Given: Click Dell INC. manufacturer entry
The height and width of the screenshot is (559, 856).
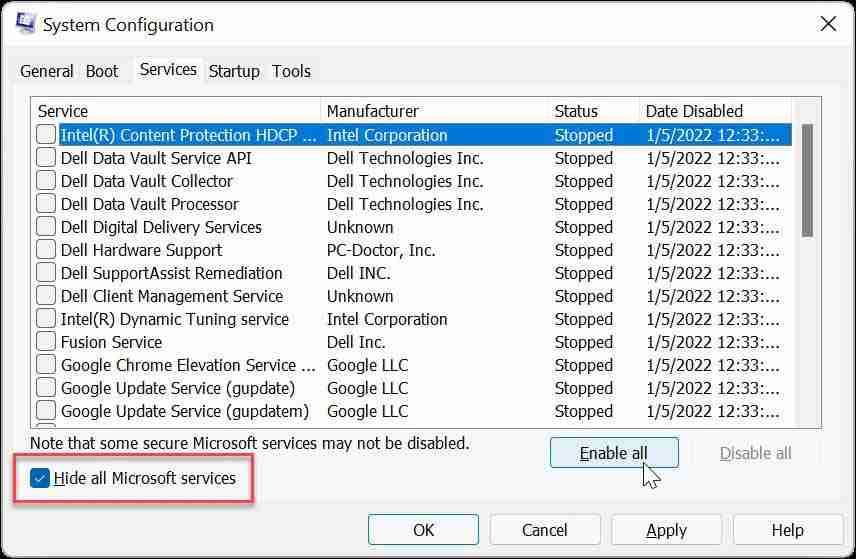Looking at the screenshot, I should tap(359, 273).
